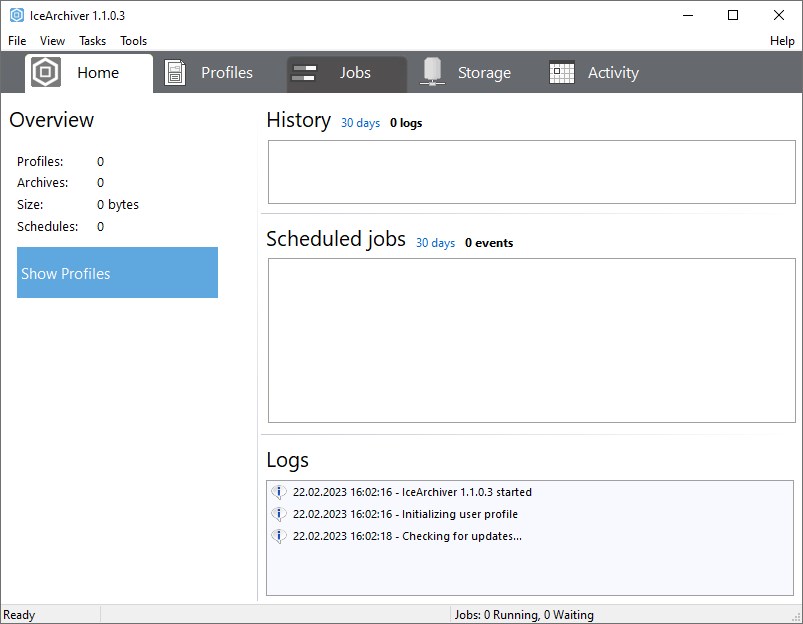
Task: Open the Help menu
Action: 782,41
